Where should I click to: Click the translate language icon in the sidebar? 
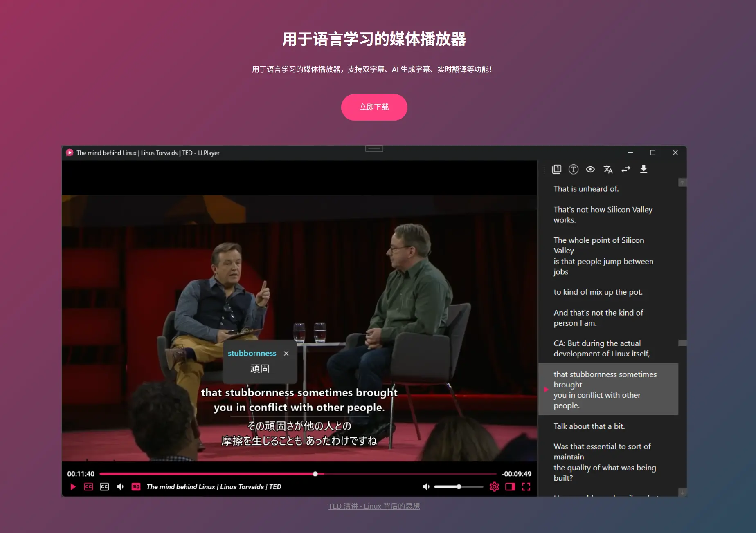coord(608,169)
